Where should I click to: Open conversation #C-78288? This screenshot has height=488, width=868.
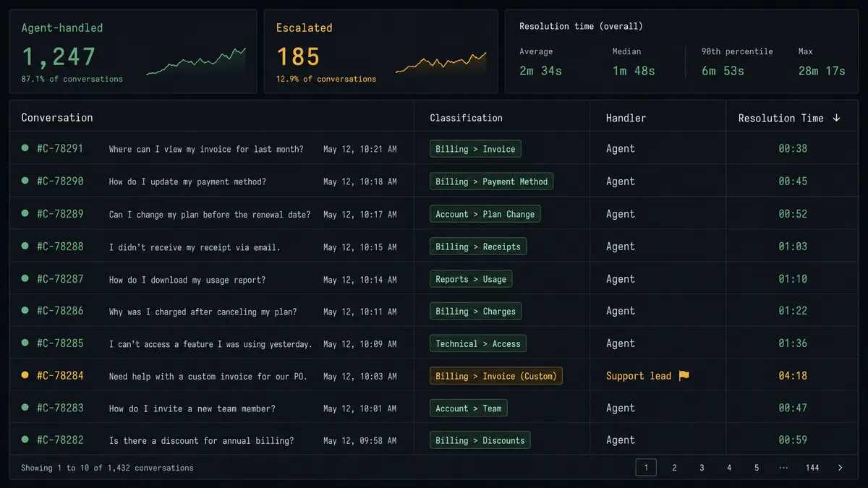tap(60, 246)
